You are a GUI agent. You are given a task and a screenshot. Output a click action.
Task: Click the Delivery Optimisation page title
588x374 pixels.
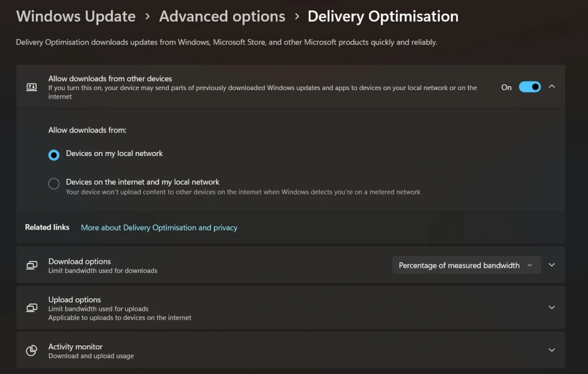pos(382,16)
